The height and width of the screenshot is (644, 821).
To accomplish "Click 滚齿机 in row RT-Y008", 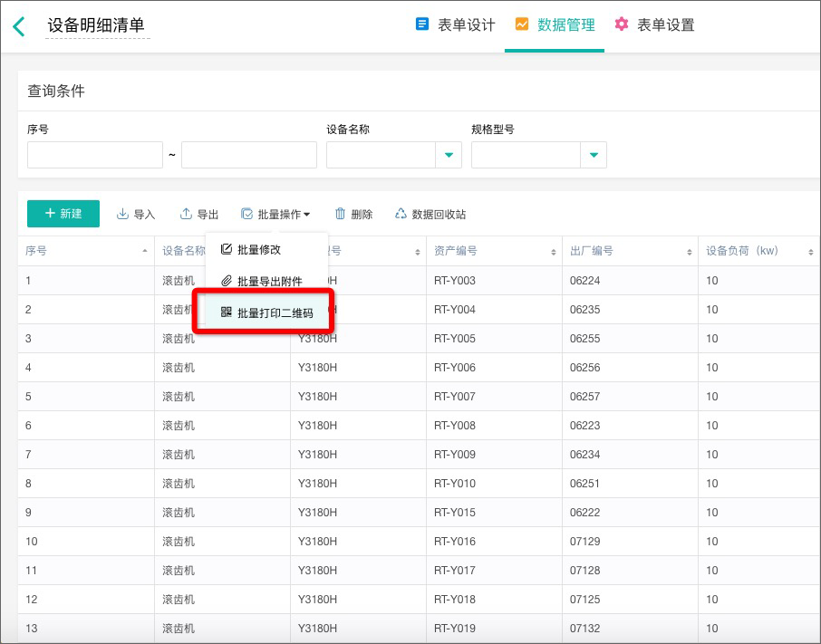I will [x=179, y=426].
